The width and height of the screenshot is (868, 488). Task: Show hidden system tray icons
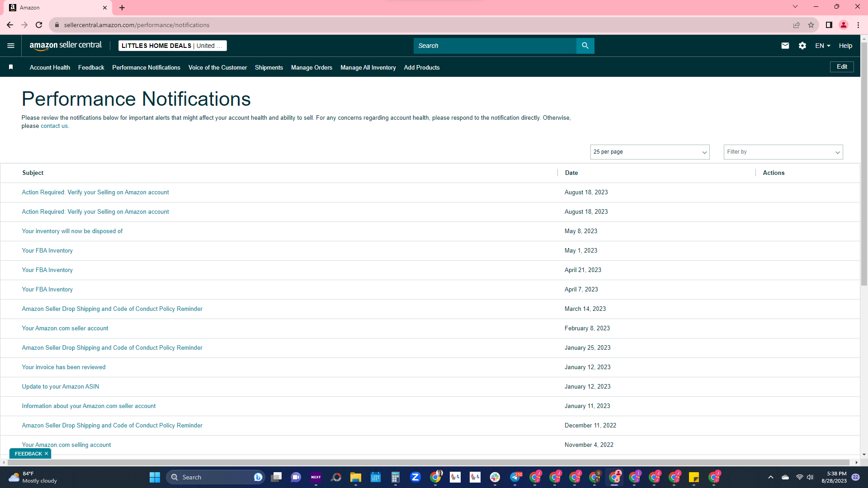click(x=771, y=477)
